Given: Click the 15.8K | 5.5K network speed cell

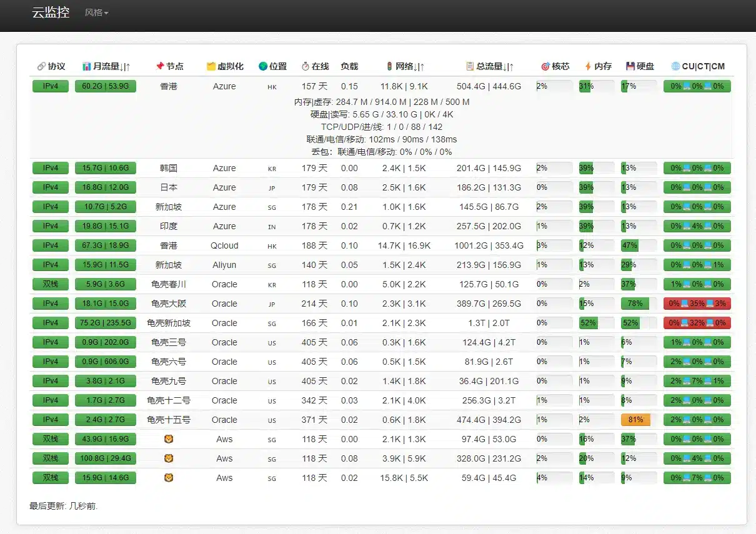Looking at the screenshot, I should click(404, 478).
